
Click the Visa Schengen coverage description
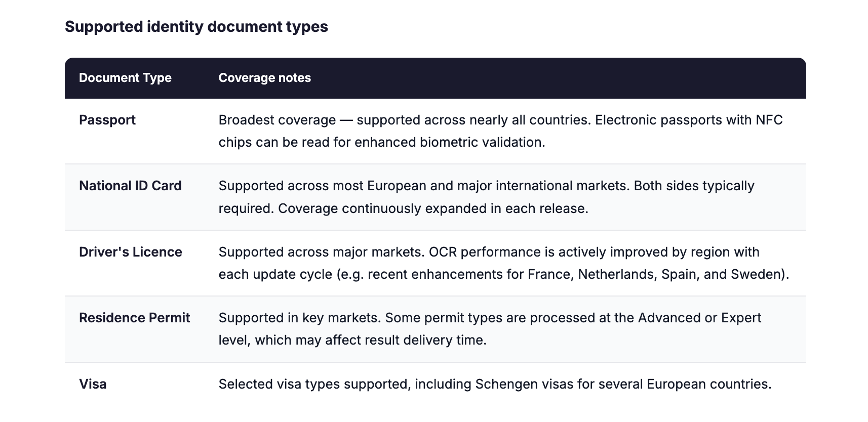495,384
